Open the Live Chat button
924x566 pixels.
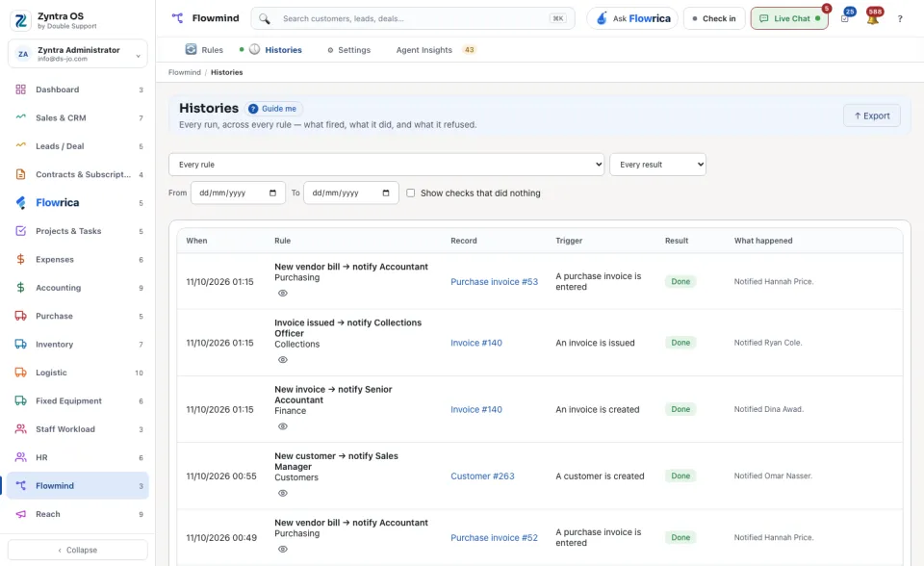(789, 19)
